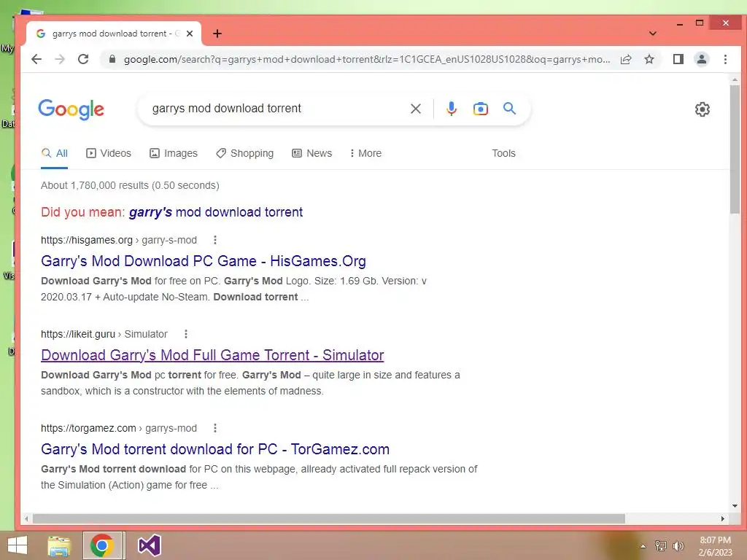Click the torgamez.com URL breadcrumb
The width and height of the screenshot is (747, 560).
[x=119, y=429]
